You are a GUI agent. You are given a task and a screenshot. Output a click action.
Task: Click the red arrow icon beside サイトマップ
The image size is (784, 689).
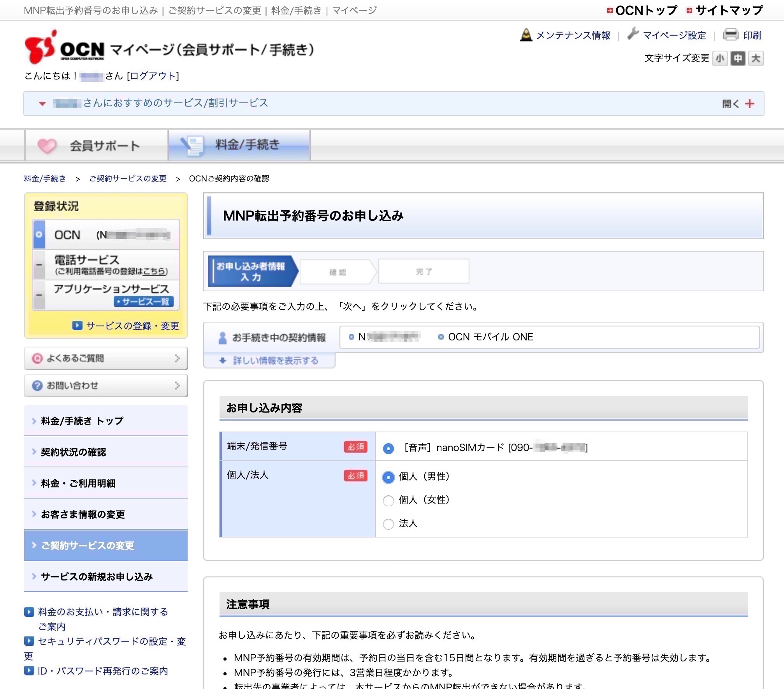pyautogui.click(x=689, y=11)
